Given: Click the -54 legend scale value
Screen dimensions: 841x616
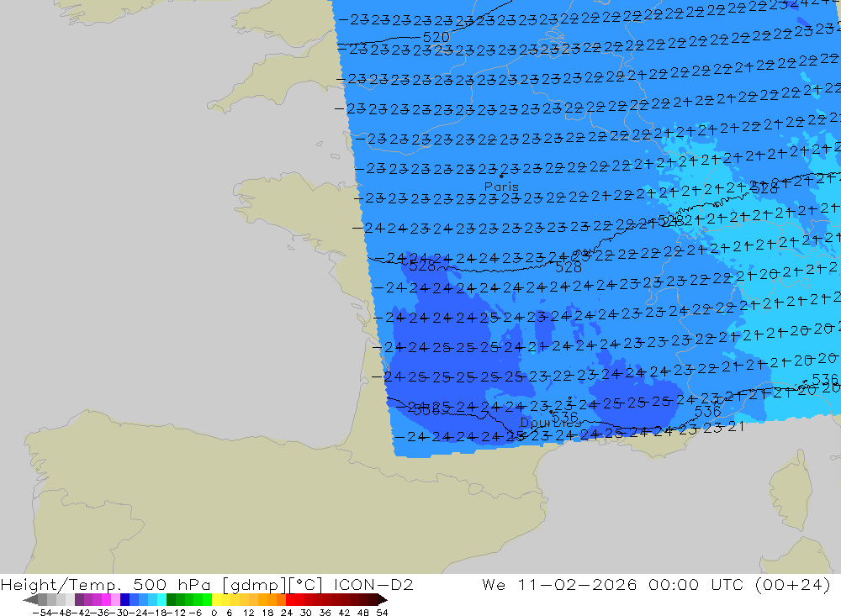Looking at the screenshot, I should tap(42, 613).
